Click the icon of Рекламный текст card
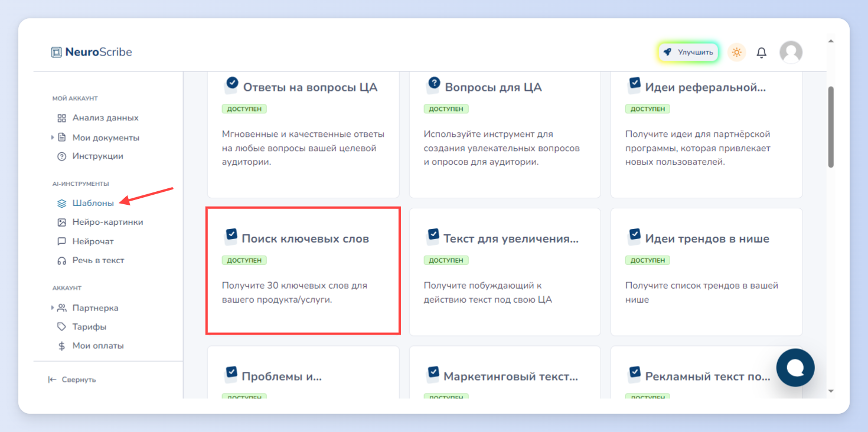The height and width of the screenshot is (432, 868). pos(634,374)
